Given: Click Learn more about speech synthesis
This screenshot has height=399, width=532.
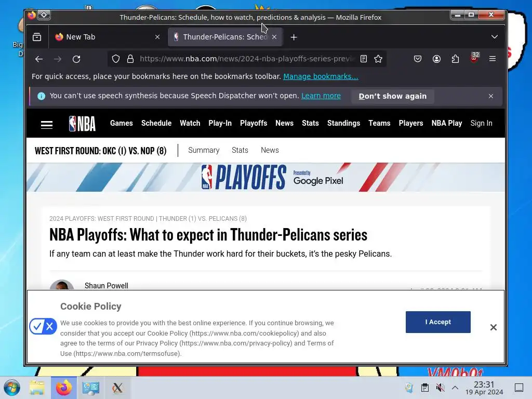Looking at the screenshot, I should (x=321, y=96).
